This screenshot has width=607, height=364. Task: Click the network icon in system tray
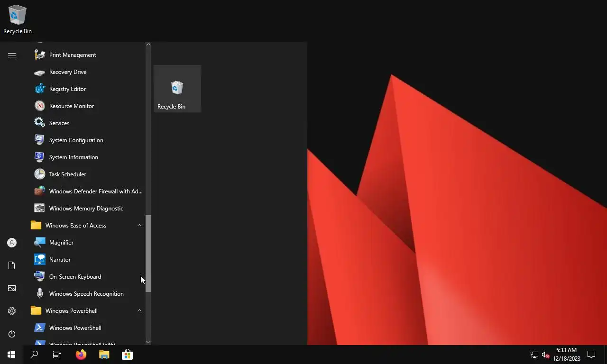[x=534, y=355]
